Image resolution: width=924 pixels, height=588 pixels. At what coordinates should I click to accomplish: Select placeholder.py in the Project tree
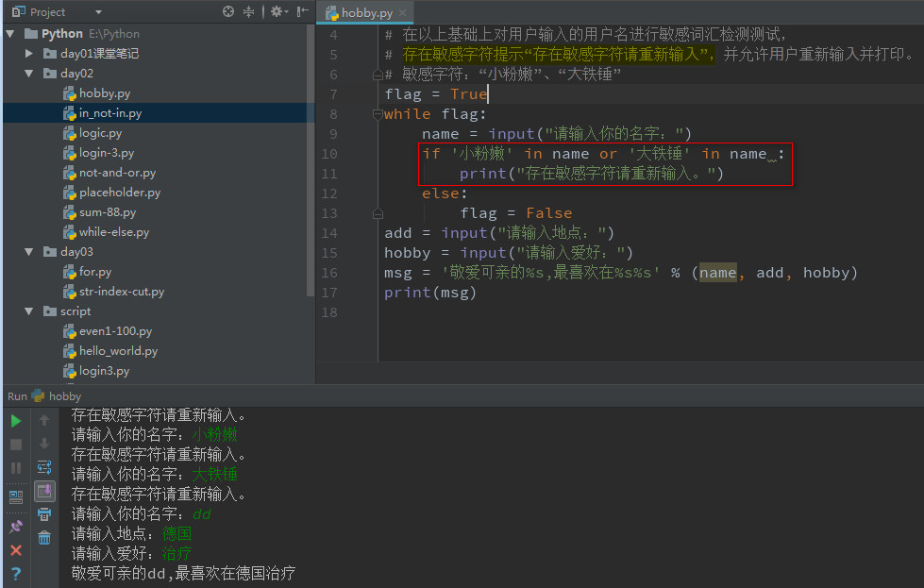pos(120,193)
